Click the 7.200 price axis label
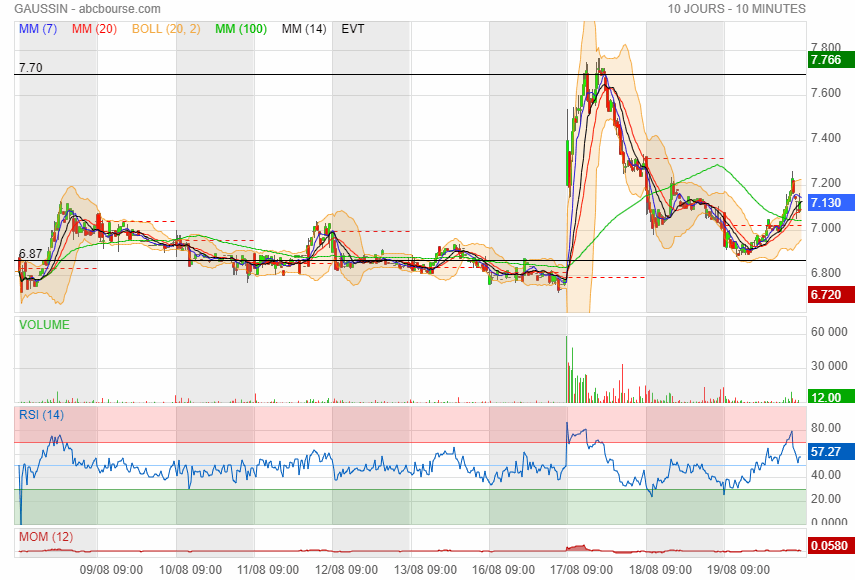The height and width of the screenshot is (580, 855). (826, 183)
